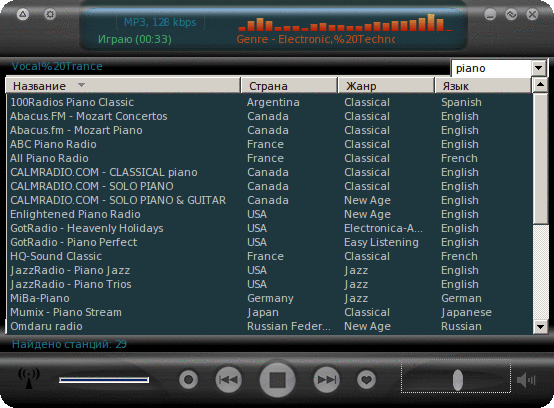This screenshot has width=554, height=408.
Task: Mute sound via speaker icon
Action: 526,380
